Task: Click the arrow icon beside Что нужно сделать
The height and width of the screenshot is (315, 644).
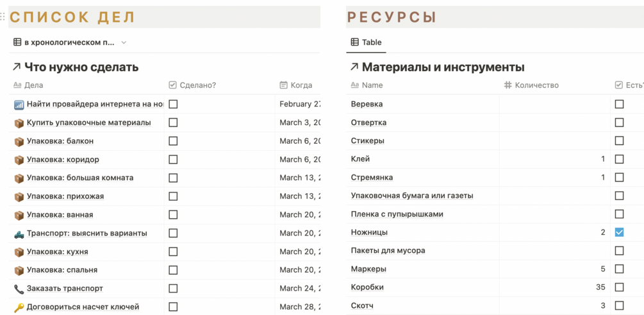Action: tap(16, 67)
